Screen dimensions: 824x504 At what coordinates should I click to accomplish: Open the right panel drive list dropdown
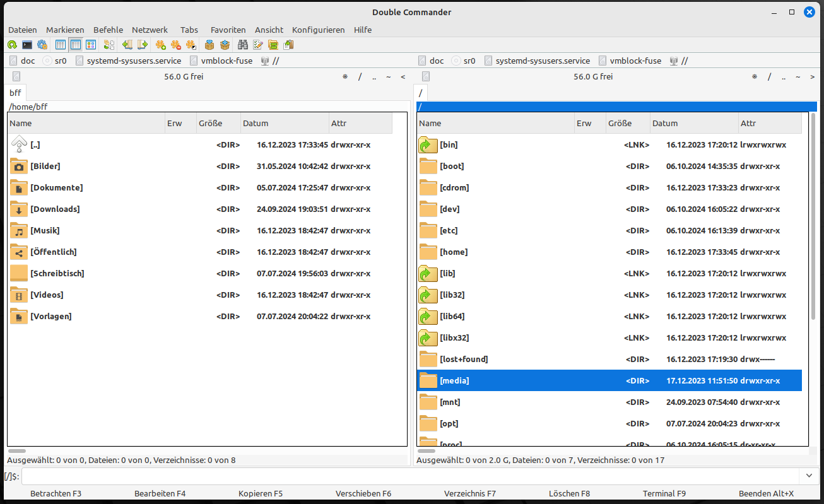click(x=426, y=76)
